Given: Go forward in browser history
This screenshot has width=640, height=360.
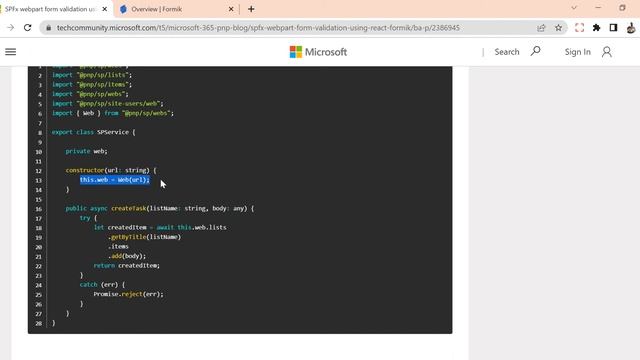Looking at the screenshot, I should coord(11,28).
